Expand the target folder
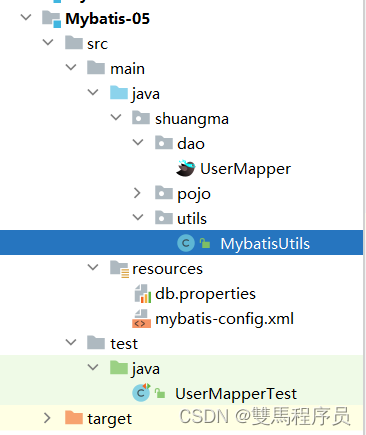 [47, 418]
